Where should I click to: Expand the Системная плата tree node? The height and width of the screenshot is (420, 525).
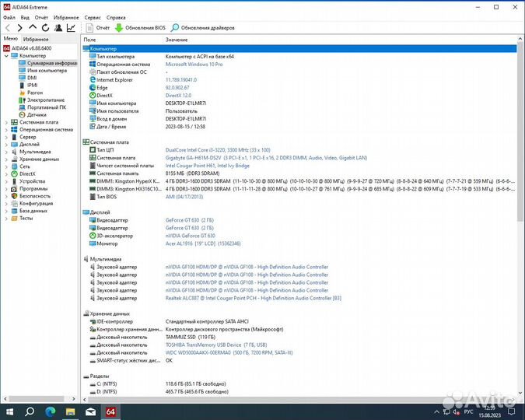coord(6,123)
